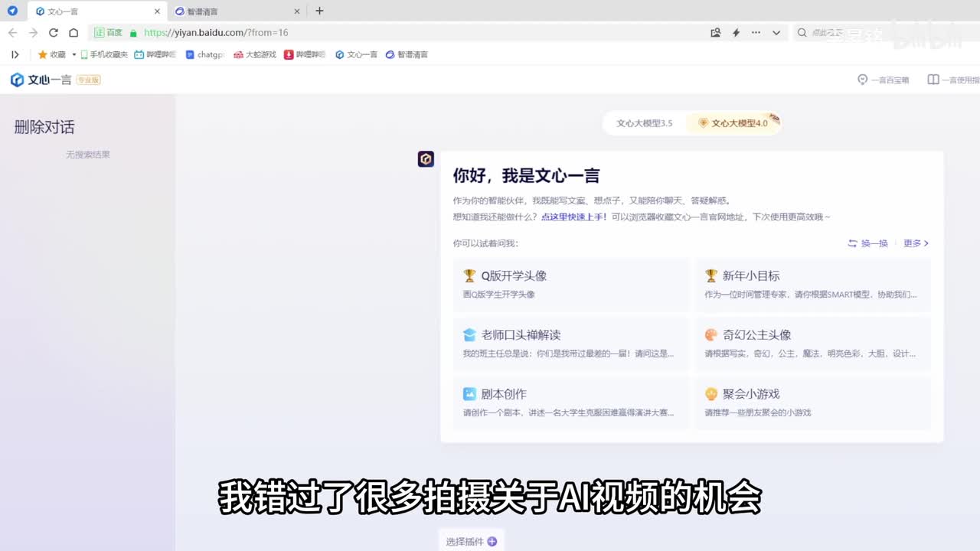Click the browser refresh icon
The height and width of the screenshot is (551, 980).
[54, 33]
